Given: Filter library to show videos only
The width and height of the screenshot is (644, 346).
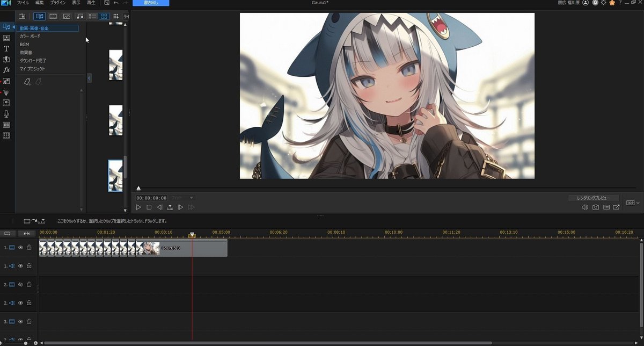Looking at the screenshot, I should 53,16.
